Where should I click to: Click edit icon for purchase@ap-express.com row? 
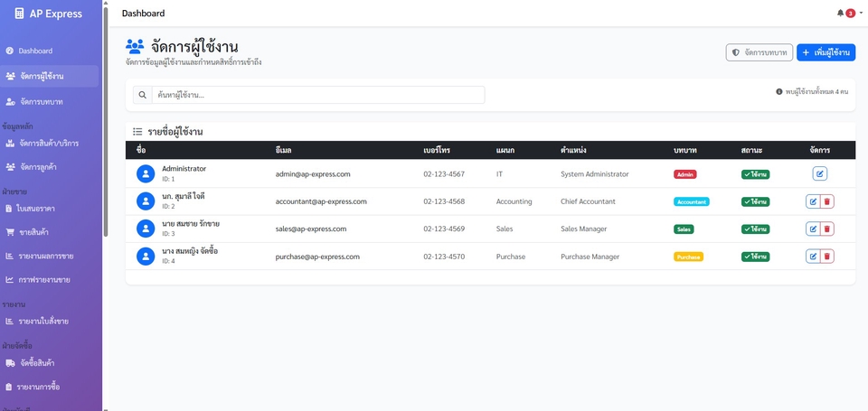(813, 257)
